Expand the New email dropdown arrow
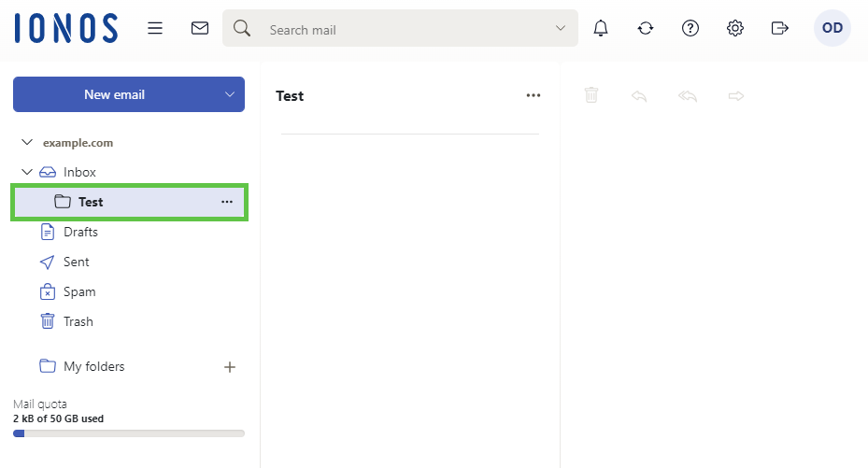Viewport: 868px width, 468px height. [230, 94]
